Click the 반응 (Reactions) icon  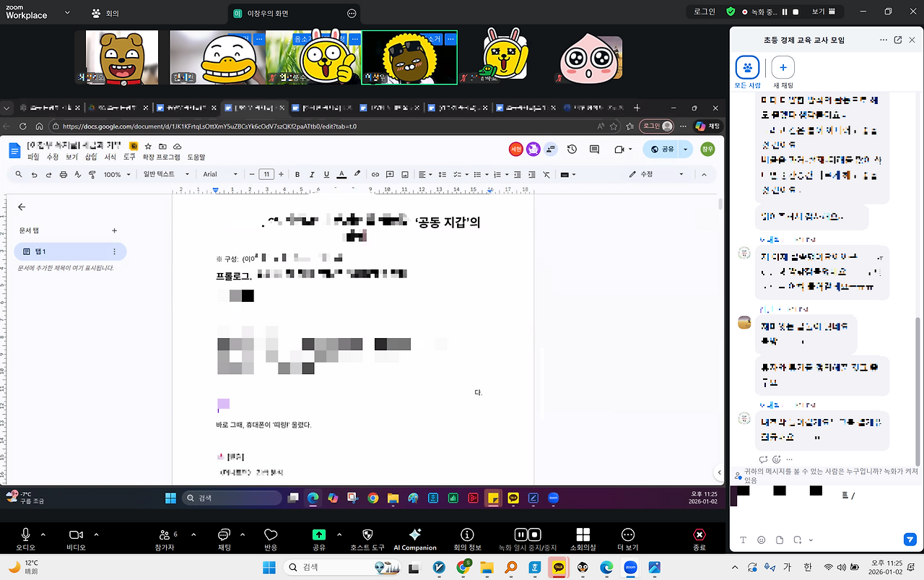(x=270, y=536)
